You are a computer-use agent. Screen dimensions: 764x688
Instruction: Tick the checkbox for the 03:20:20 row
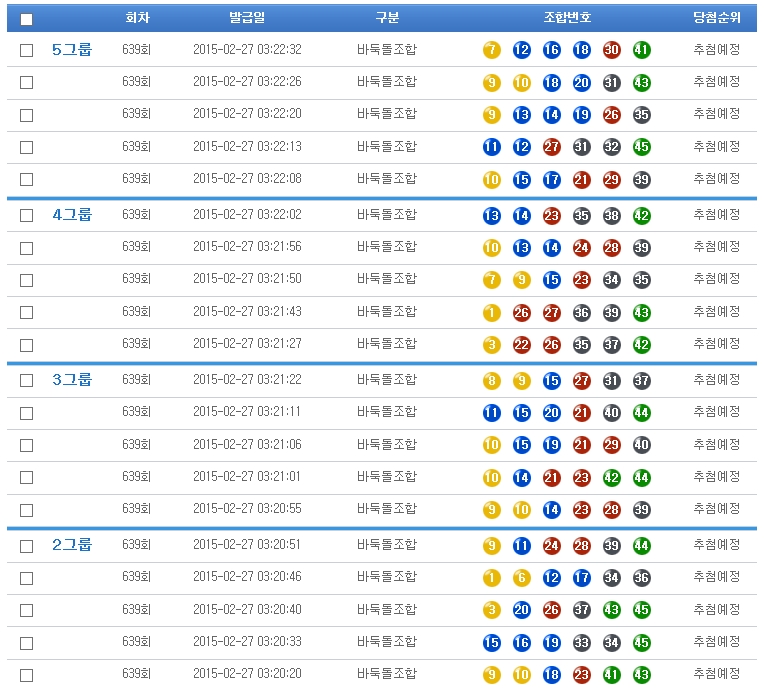(26, 675)
